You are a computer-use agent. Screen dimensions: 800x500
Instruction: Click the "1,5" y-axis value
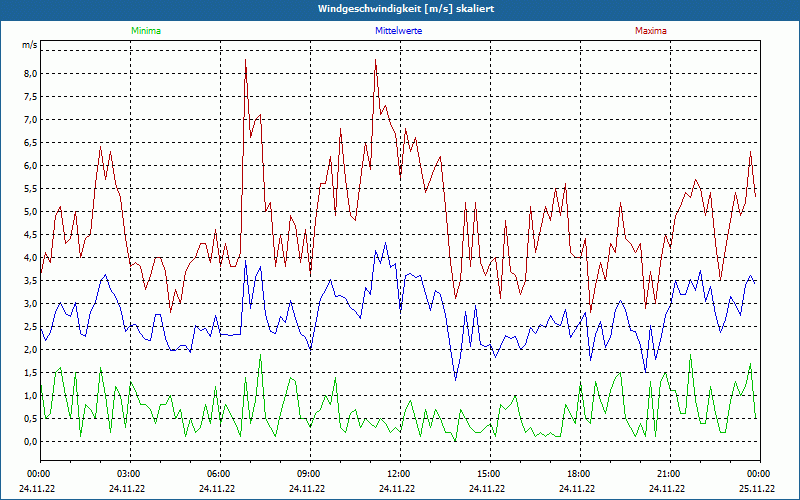point(31,372)
